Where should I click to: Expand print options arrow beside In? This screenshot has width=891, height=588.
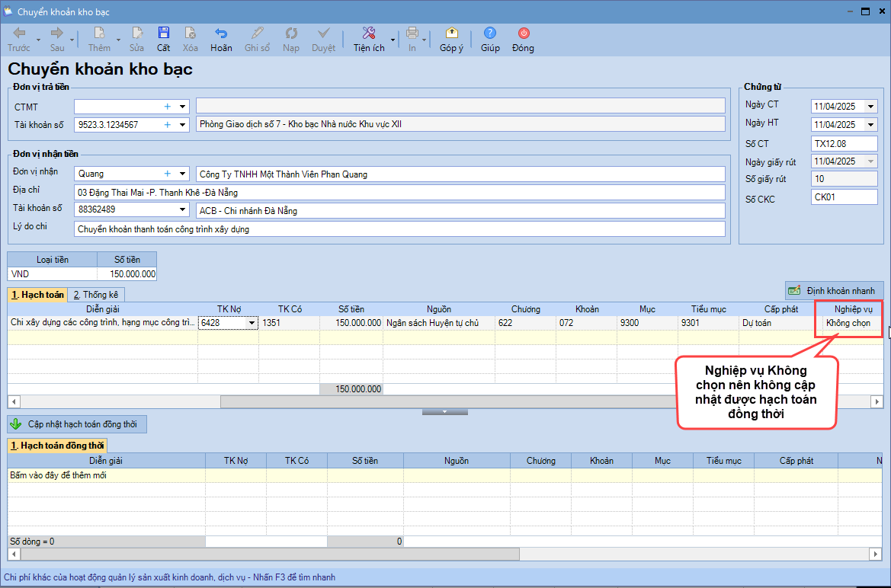(x=425, y=40)
